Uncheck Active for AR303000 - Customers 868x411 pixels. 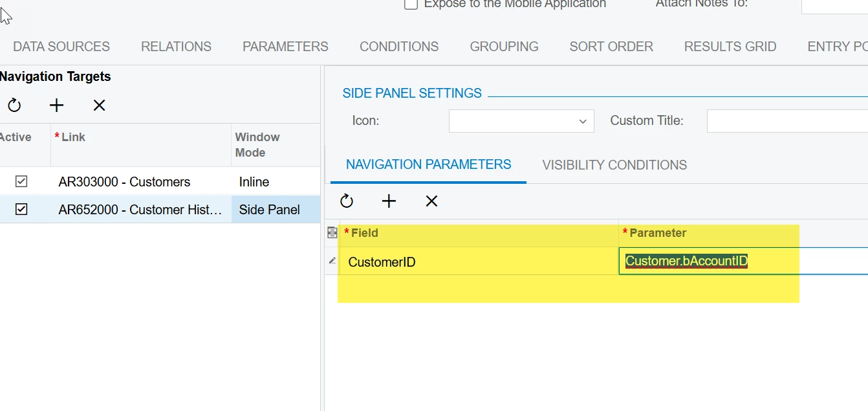[21, 182]
